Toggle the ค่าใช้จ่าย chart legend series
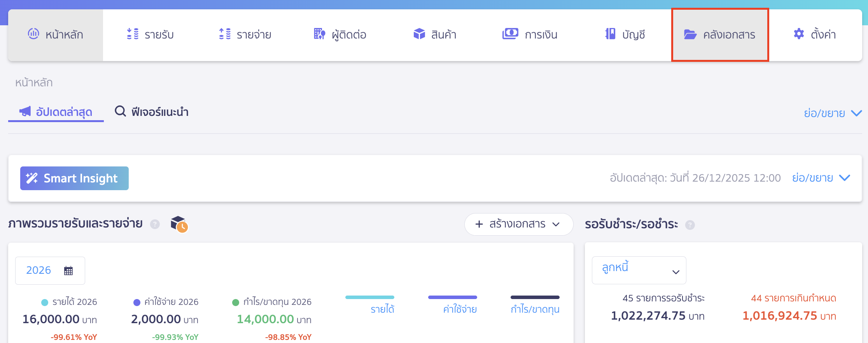The width and height of the screenshot is (868, 343). tap(460, 309)
